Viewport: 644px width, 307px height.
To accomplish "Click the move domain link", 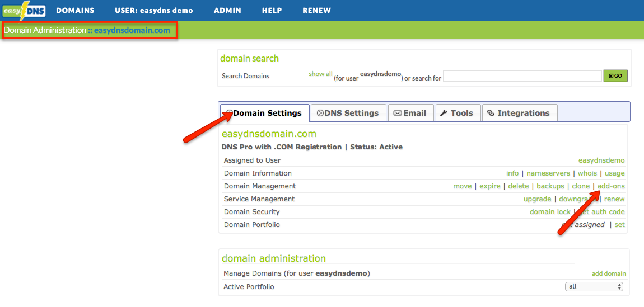I will [x=463, y=186].
